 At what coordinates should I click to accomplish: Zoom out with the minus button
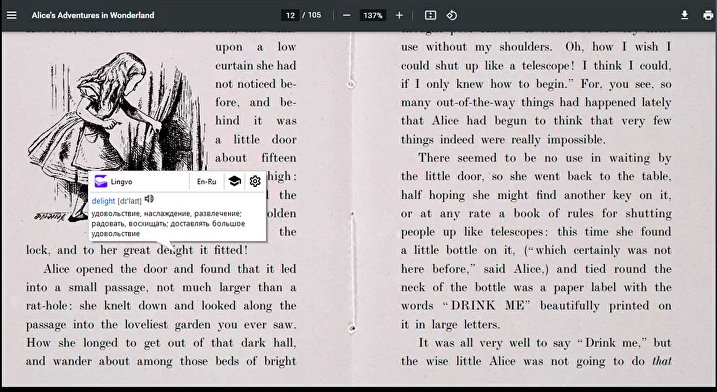click(x=347, y=15)
